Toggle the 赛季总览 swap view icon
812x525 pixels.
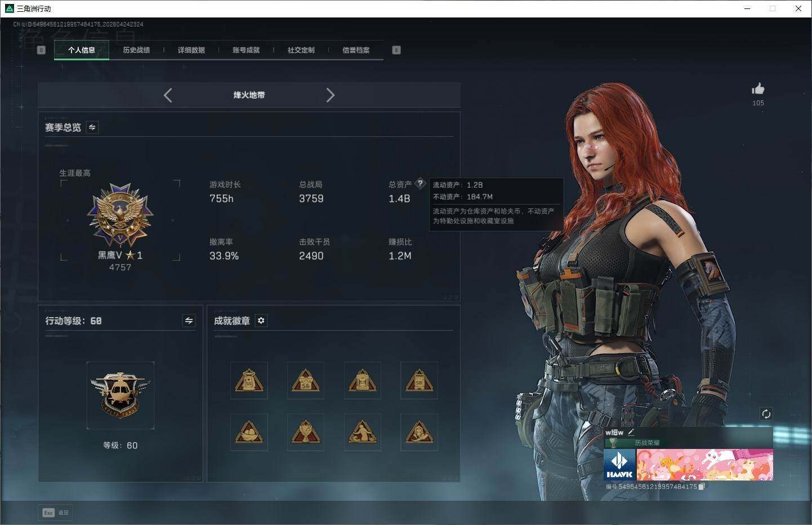(x=92, y=127)
